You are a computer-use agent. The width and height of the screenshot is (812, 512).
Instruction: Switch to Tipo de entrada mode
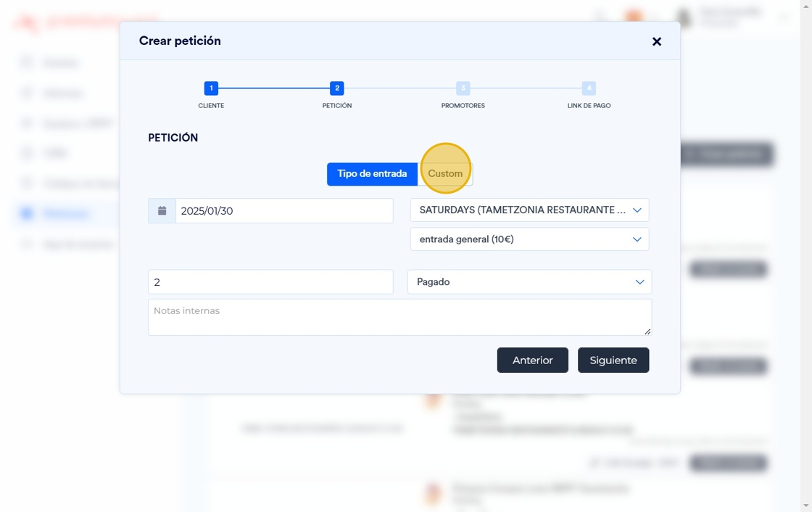click(x=372, y=174)
